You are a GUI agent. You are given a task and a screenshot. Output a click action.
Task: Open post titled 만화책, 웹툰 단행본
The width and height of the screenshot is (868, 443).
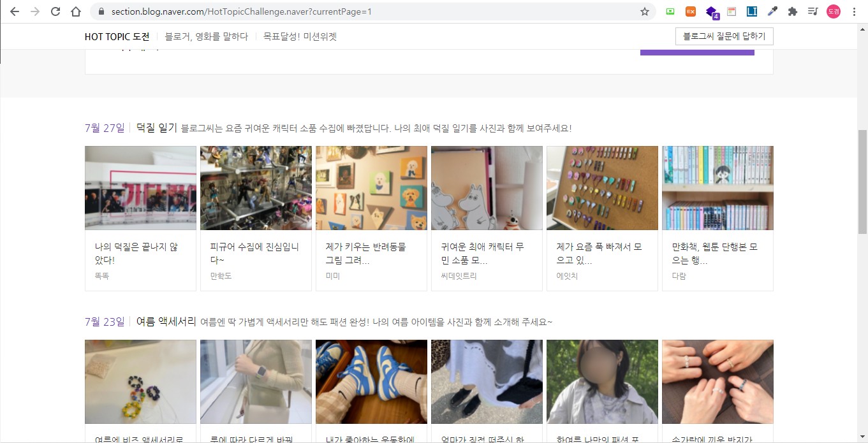(x=715, y=254)
